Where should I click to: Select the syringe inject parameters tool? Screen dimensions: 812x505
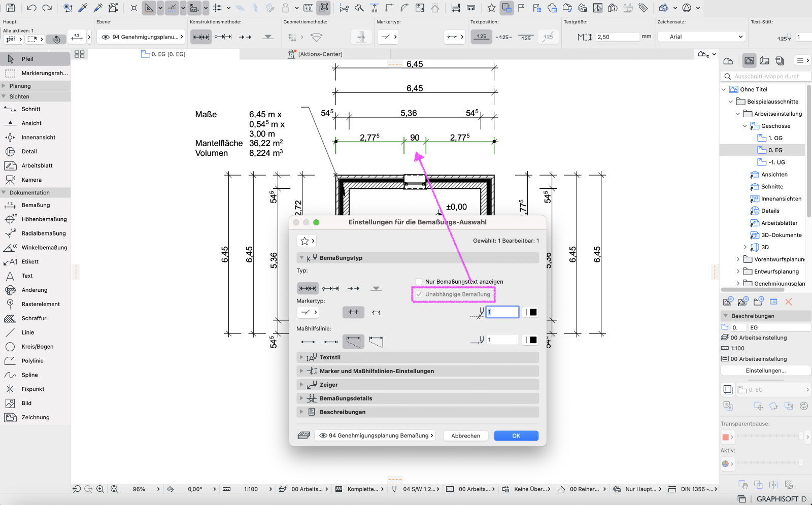[98, 8]
